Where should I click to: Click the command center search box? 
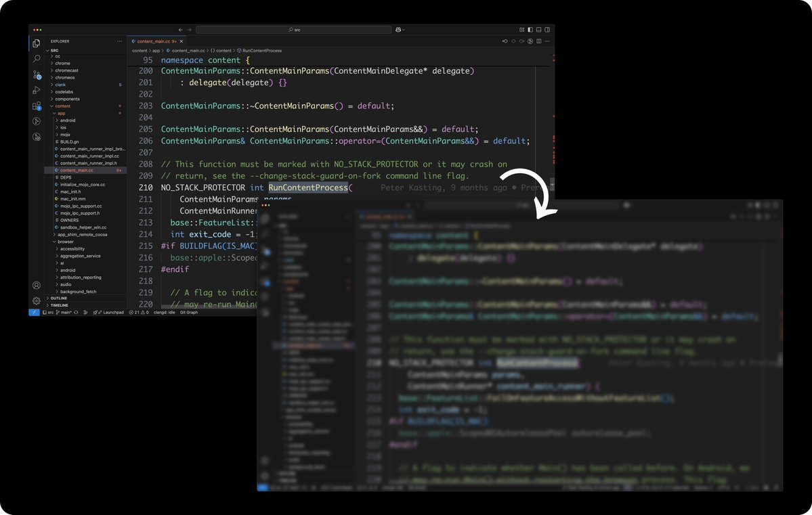click(294, 30)
